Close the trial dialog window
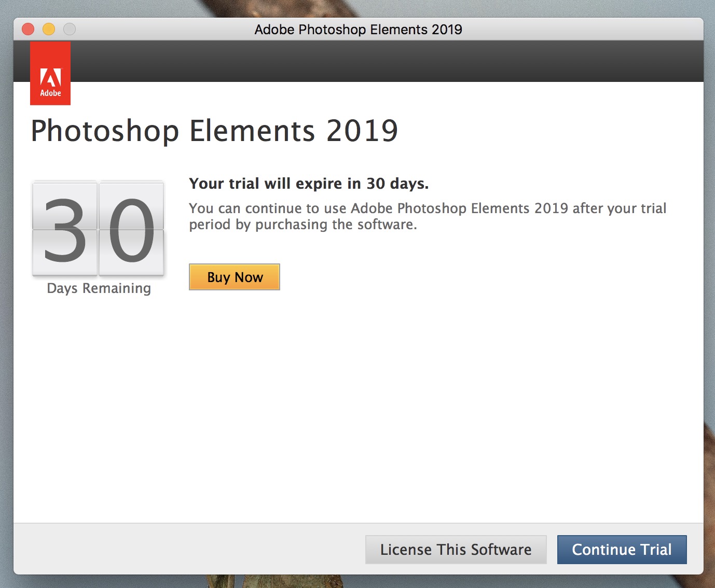 pos(27,29)
